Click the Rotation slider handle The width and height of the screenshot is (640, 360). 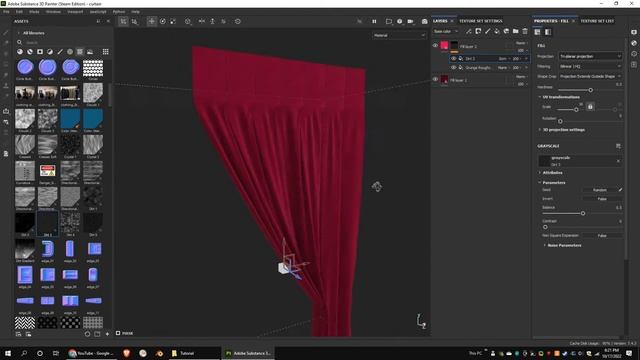click(x=560, y=121)
